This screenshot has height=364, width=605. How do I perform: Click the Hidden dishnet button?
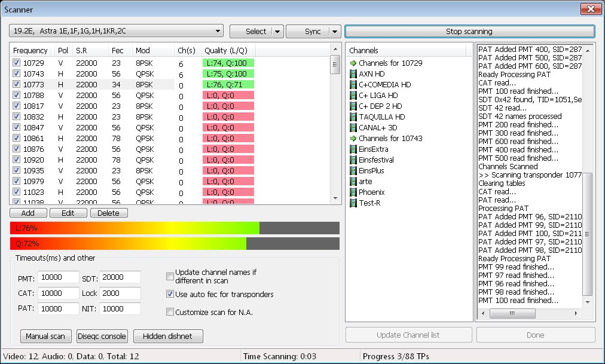[x=168, y=337]
